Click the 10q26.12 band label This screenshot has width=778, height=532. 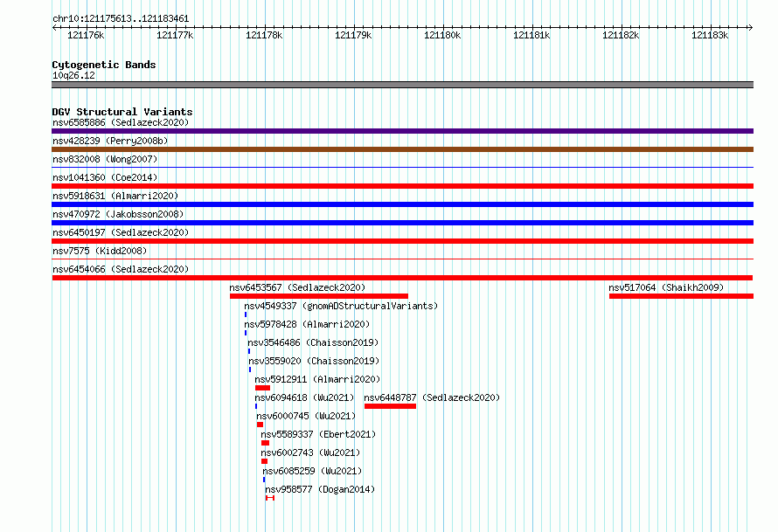pos(73,75)
